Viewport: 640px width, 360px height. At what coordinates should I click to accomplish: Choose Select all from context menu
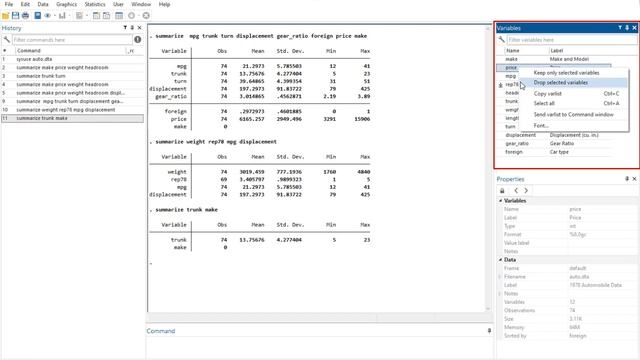tap(573, 103)
